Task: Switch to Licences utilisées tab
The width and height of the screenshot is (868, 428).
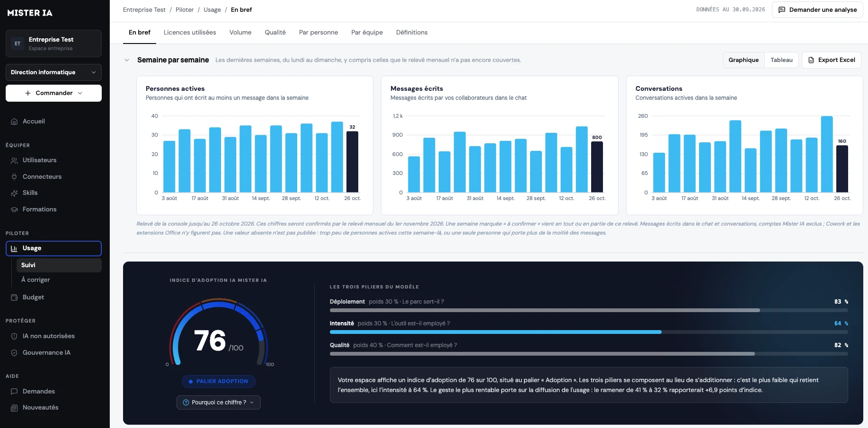Action: [190, 33]
